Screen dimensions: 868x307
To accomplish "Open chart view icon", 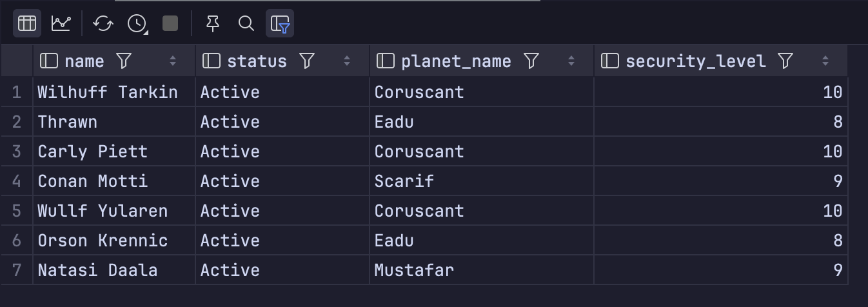I will tap(61, 24).
